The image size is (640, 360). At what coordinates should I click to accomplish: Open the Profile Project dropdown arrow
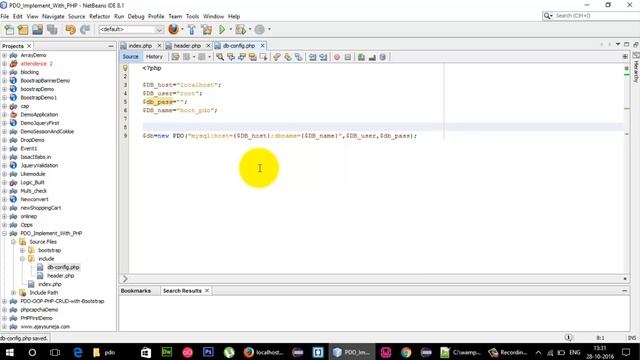269,29
